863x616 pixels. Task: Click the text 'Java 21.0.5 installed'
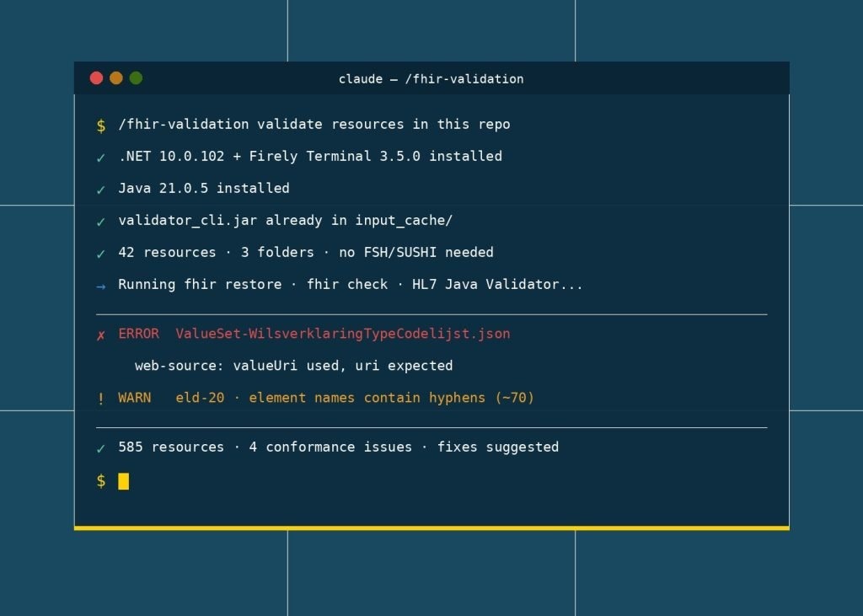pyautogui.click(x=204, y=188)
